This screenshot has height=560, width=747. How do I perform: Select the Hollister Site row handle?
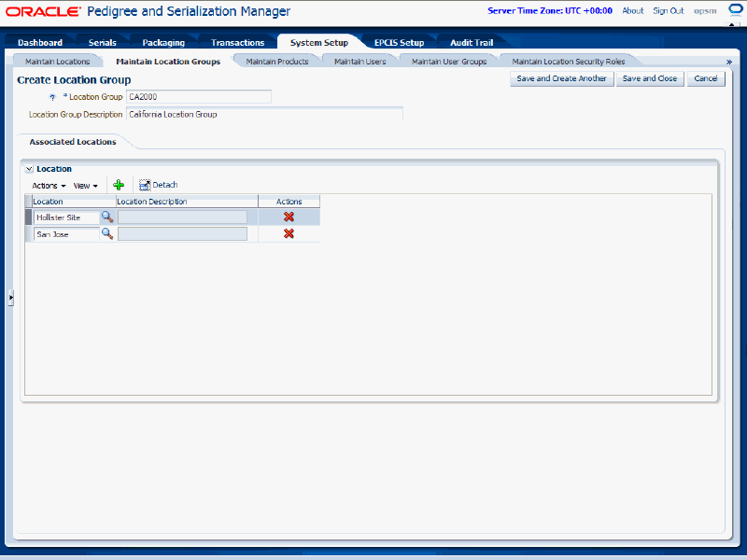(29, 217)
